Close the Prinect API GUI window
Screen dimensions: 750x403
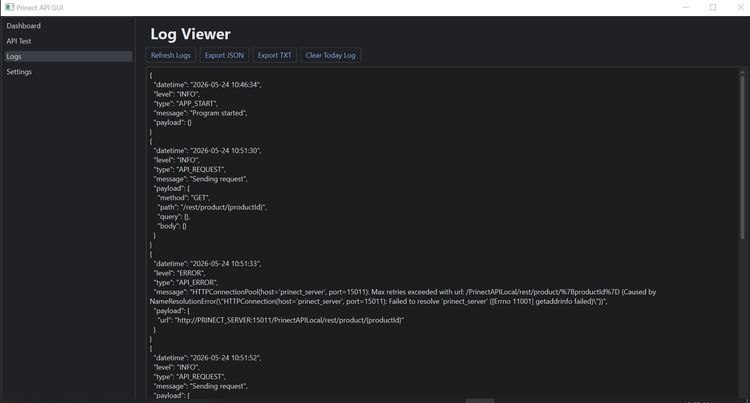pos(740,7)
